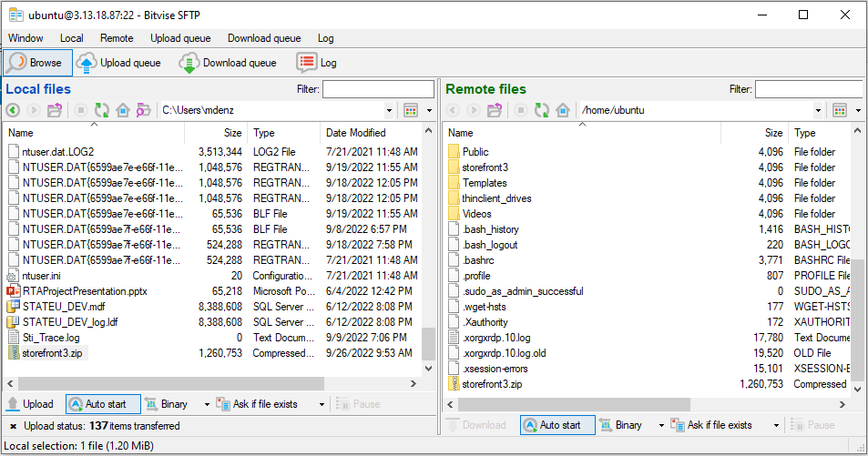Open the Local menu
868x456 pixels.
click(71, 38)
